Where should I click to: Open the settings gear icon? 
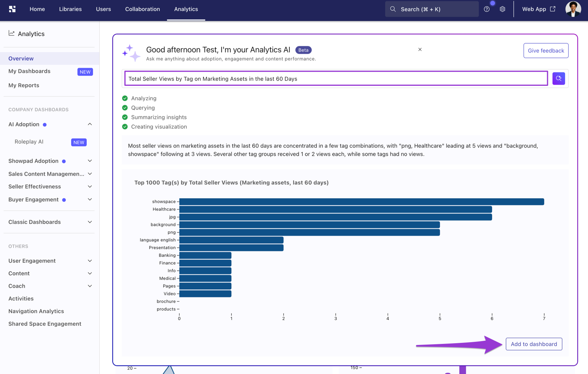(503, 9)
